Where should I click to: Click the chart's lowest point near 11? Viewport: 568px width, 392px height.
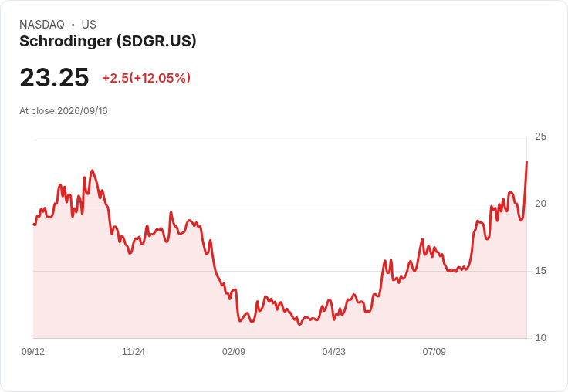point(299,324)
